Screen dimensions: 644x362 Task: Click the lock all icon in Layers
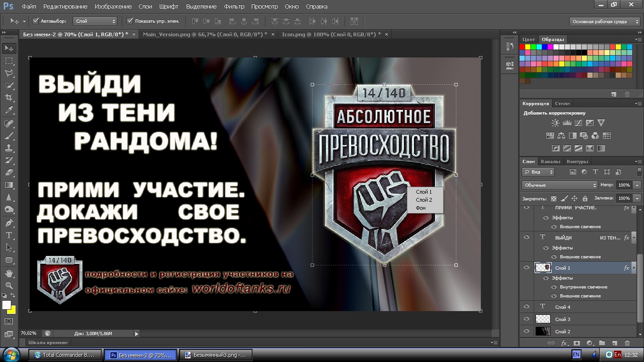585,198
